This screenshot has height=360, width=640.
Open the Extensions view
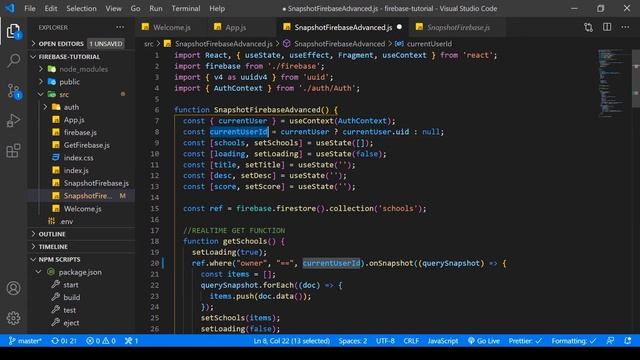(13, 151)
